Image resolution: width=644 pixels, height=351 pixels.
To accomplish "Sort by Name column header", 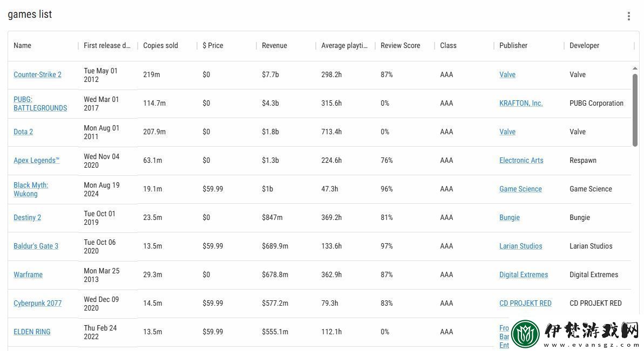I will (x=22, y=45).
